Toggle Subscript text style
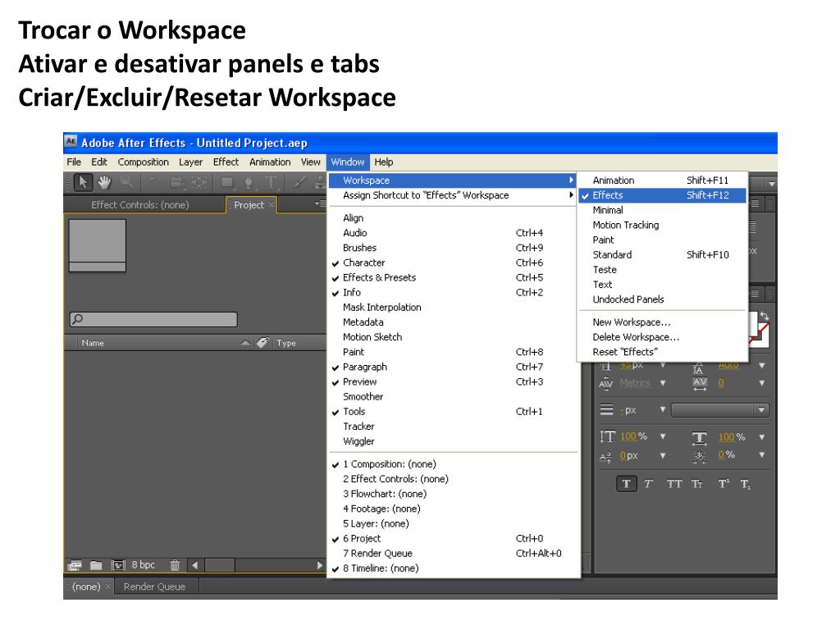This screenshot has height=630, width=840. tap(746, 484)
